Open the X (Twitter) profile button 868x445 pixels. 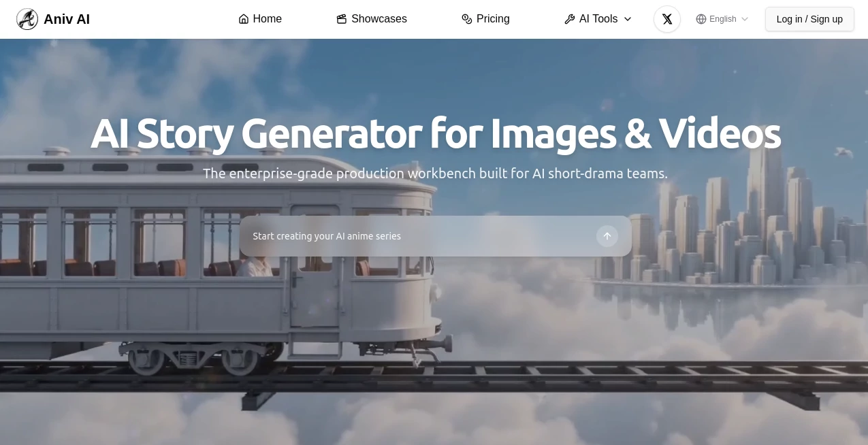[x=667, y=19]
